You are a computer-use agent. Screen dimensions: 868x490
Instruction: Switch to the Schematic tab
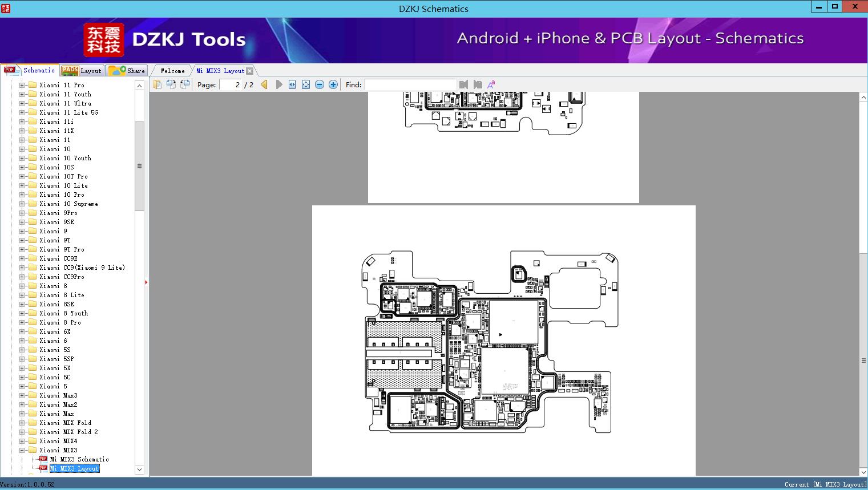(30, 70)
